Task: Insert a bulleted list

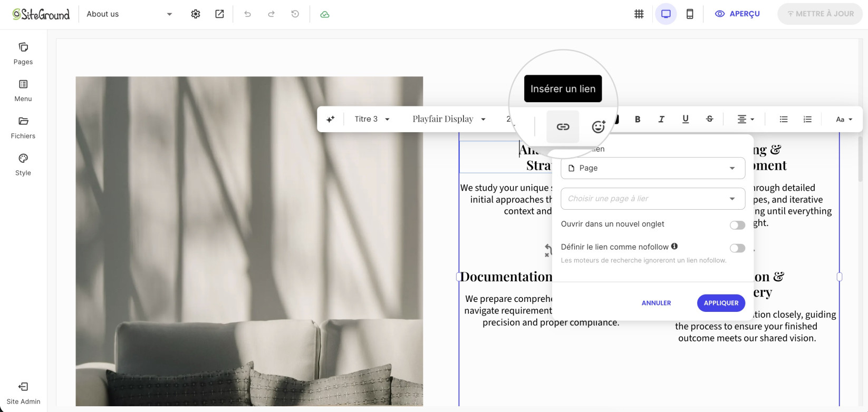Action: [x=784, y=119]
